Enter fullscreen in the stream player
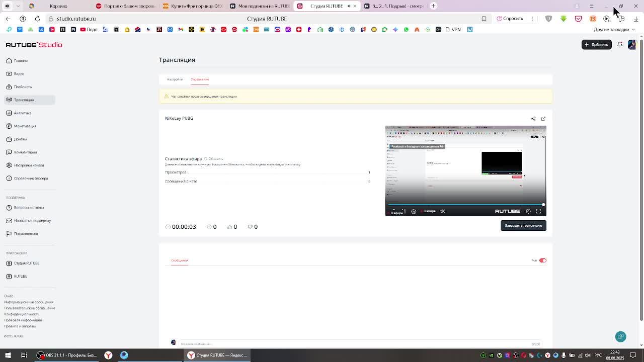The width and height of the screenshot is (644, 362). coord(538,211)
